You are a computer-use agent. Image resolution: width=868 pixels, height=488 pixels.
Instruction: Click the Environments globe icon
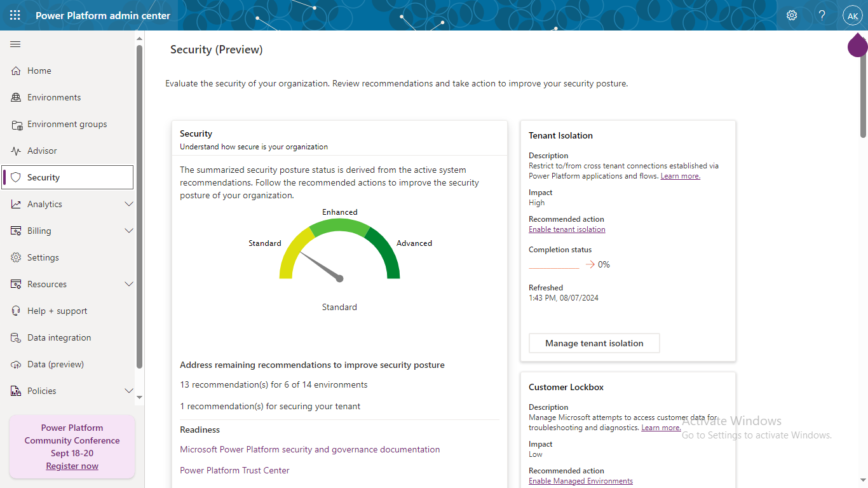click(x=17, y=98)
